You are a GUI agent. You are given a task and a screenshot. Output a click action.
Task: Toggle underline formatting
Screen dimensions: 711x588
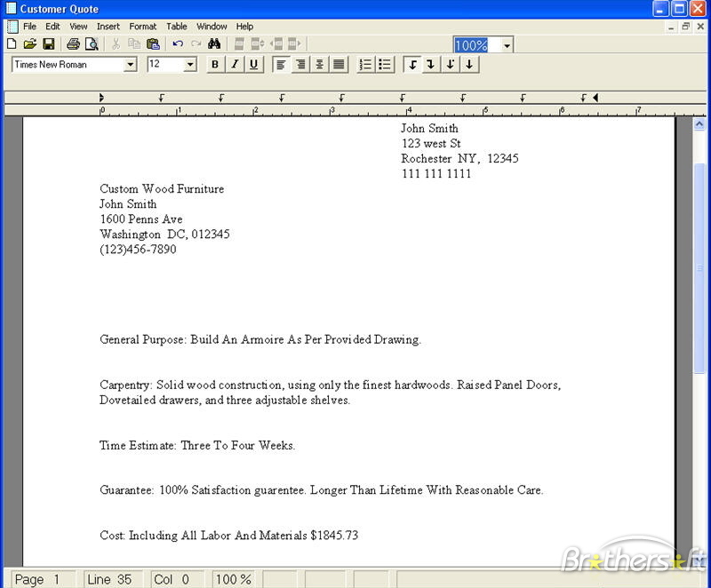(x=254, y=64)
